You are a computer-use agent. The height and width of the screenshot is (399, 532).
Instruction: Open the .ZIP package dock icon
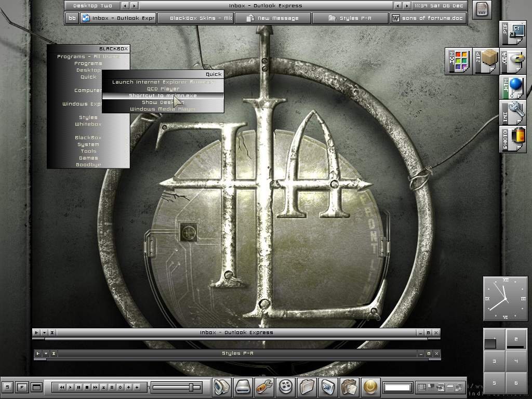(486, 61)
